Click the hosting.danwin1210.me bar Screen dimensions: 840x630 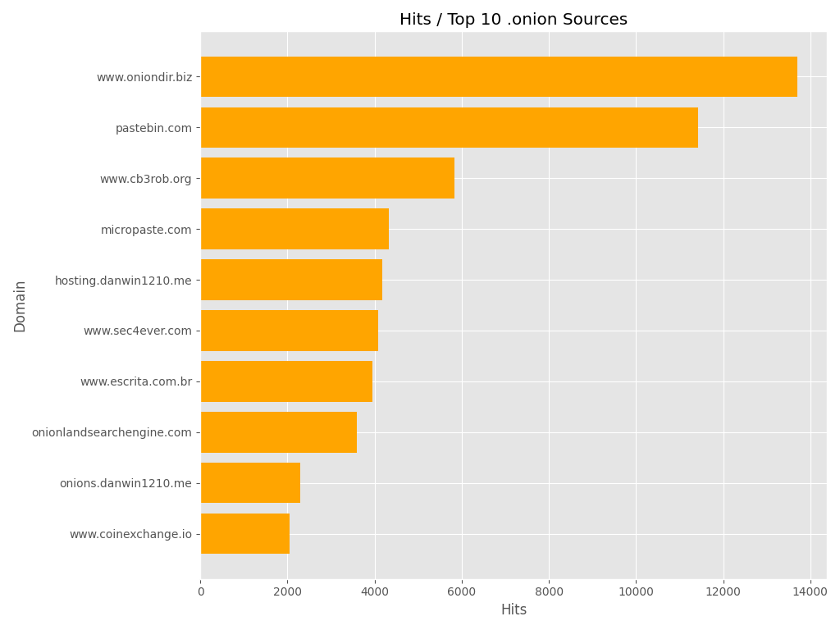[x=291, y=280]
